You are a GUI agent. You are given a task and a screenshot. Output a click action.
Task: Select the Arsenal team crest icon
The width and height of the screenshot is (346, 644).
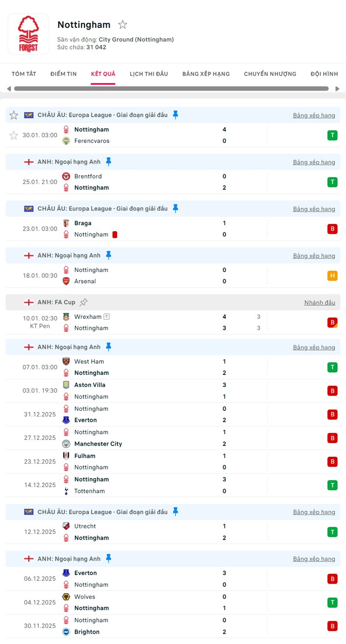(x=66, y=281)
